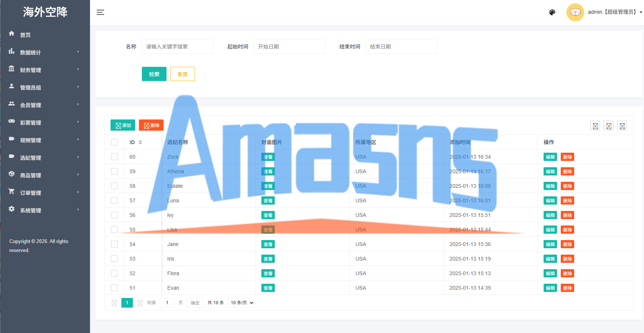Open the 会员管理 menu item
644x333 pixels.
click(x=45, y=105)
